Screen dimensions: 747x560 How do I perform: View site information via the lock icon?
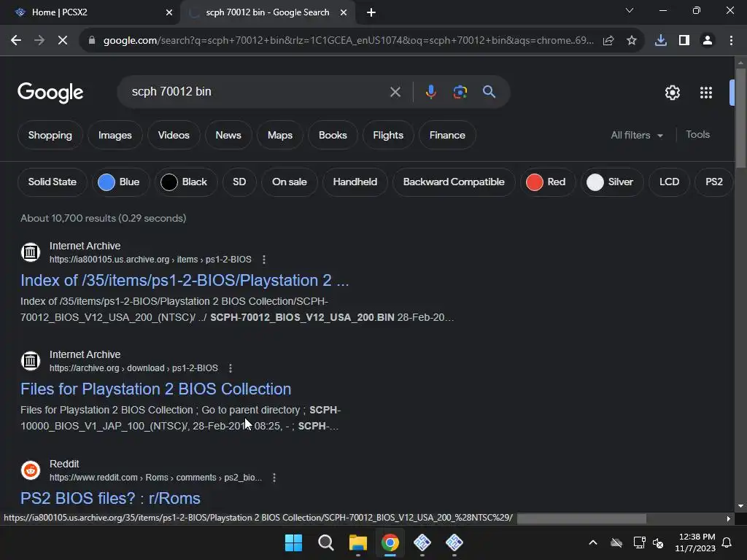click(92, 41)
